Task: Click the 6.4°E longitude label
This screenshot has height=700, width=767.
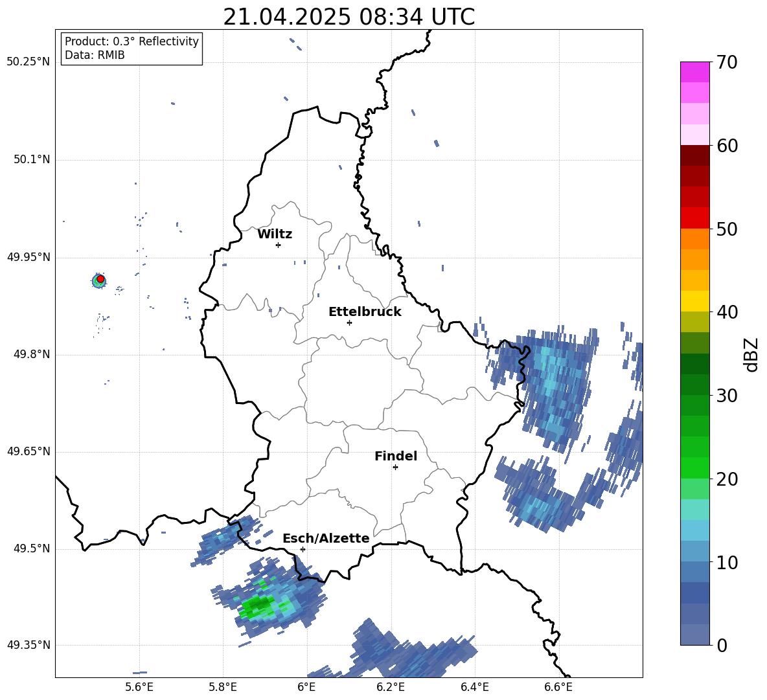Action: pos(474,687)
